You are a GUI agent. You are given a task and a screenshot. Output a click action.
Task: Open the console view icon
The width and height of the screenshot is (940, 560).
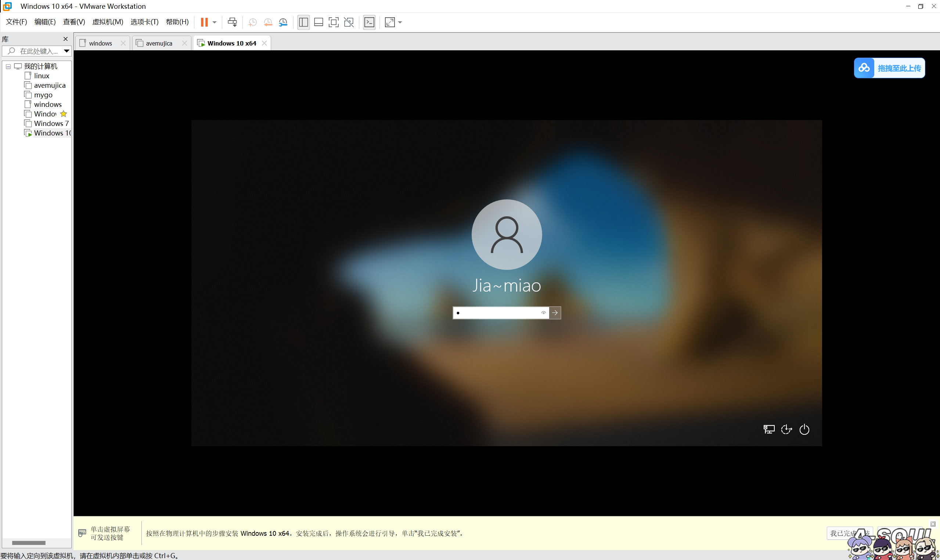369,22
